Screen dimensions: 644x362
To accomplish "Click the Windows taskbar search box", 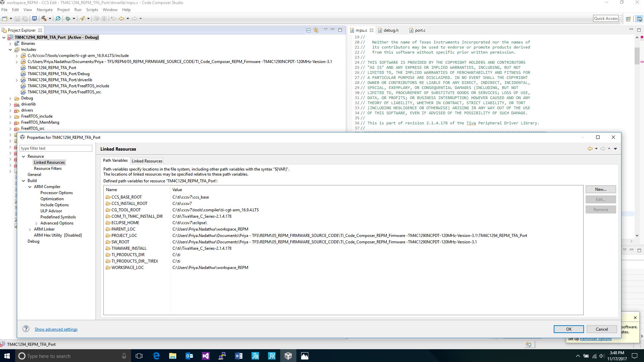I will click(72, 356).
